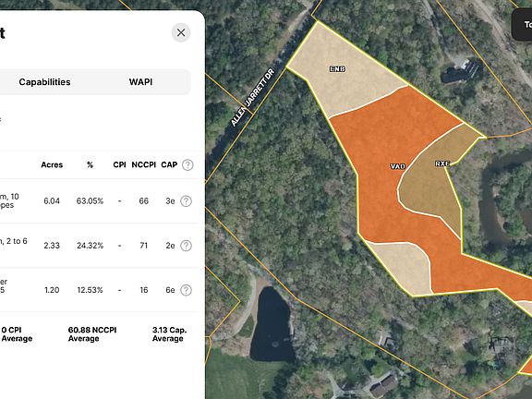Click the Allen Jarrett Dr road label
Image resolution: width=532 pixels, height=399 pixels.
[x=252, y=97]
